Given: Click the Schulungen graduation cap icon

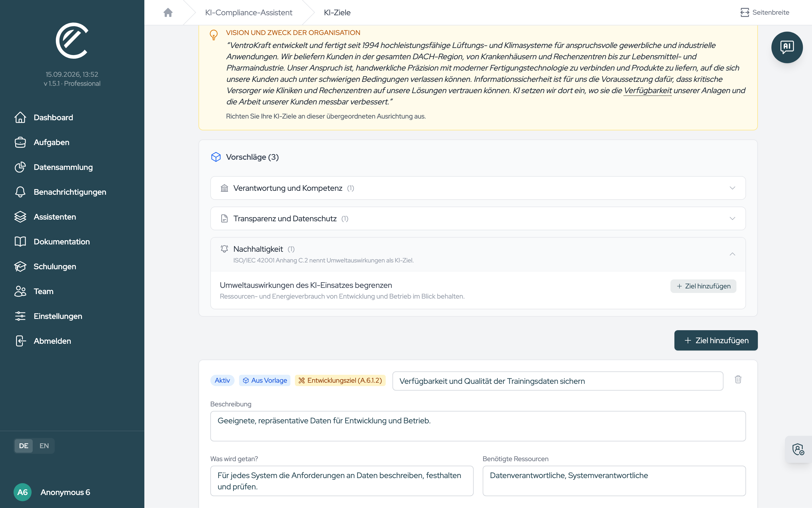Looking at the screenshot, I should pos(20,266).
